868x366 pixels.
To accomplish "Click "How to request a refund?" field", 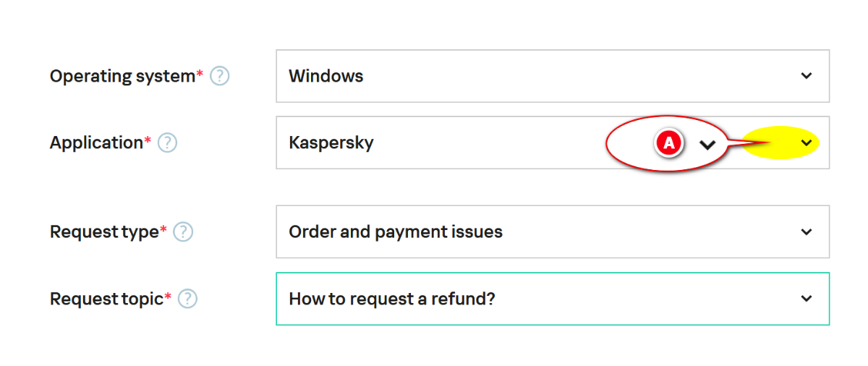I will pos(392,299).
